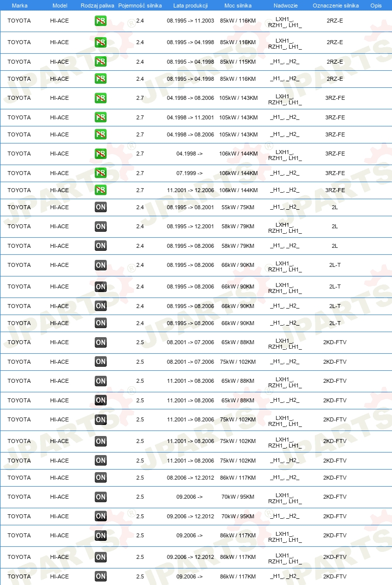Click ON diesel icon in _H1_ 58kW / 79KM row
The height and width of the screenshot is (585, 392).
point(101,246)
